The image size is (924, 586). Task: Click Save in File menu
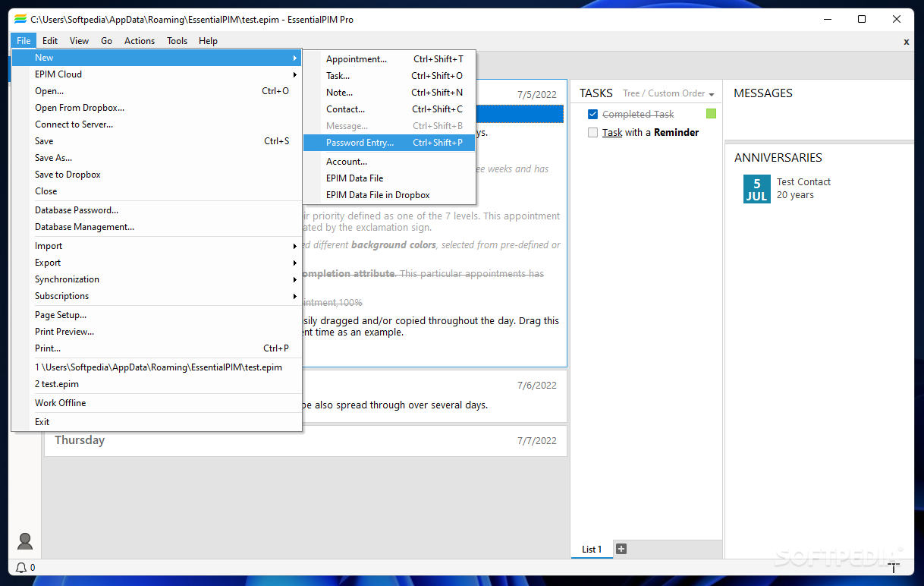[157, 141]
